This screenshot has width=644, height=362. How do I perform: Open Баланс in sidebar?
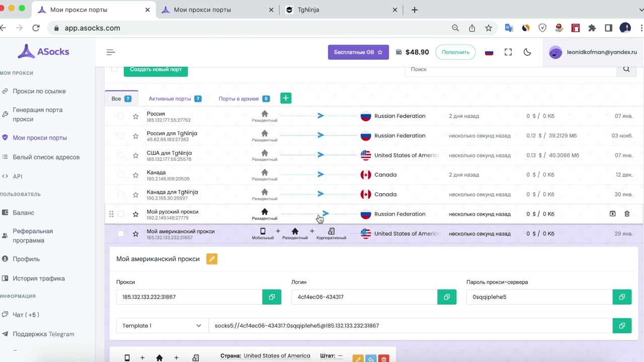(x=24, y=213)
